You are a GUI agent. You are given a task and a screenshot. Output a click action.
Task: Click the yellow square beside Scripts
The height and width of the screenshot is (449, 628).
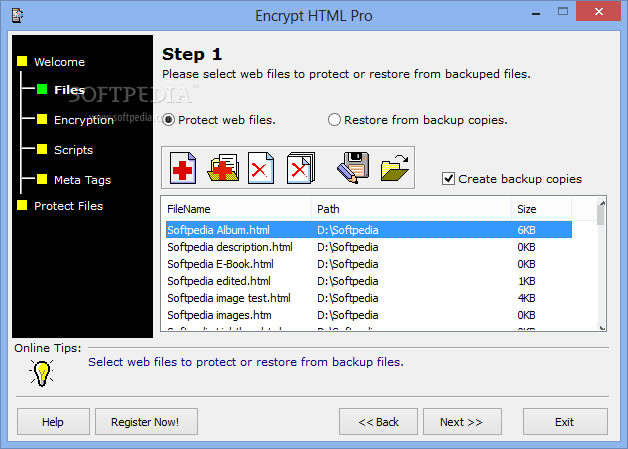[42, 149]
